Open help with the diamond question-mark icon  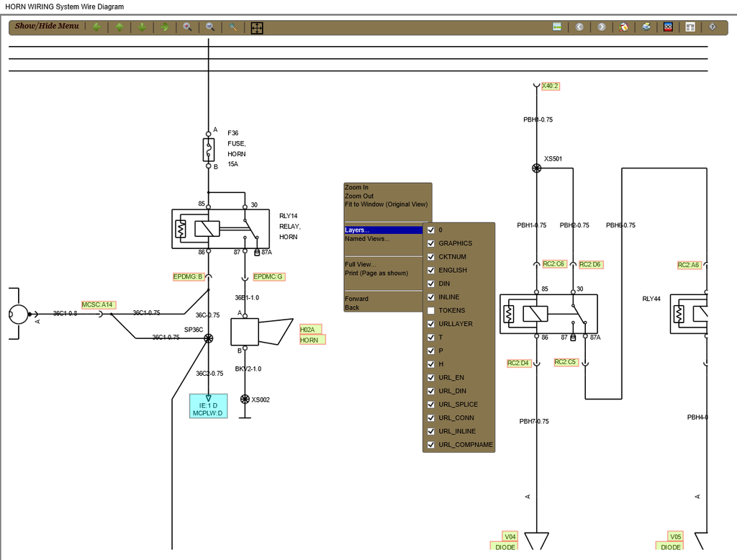click(713, 27)
